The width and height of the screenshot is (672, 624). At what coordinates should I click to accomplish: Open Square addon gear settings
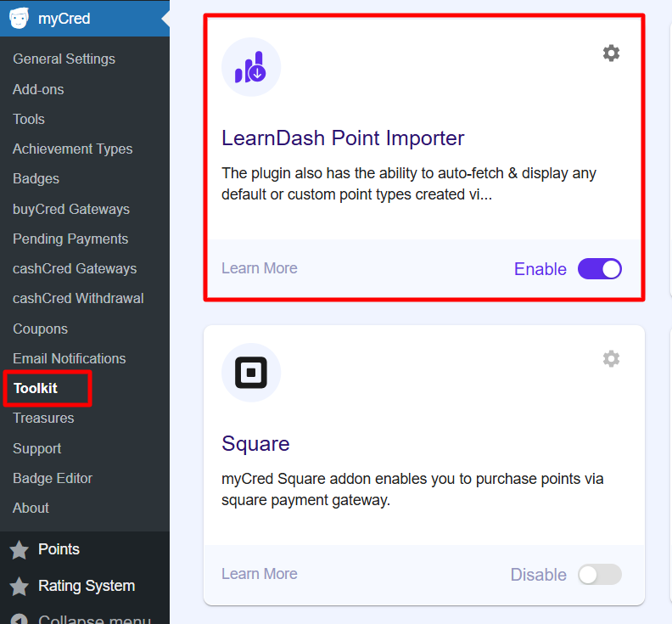tap(611, 359)
